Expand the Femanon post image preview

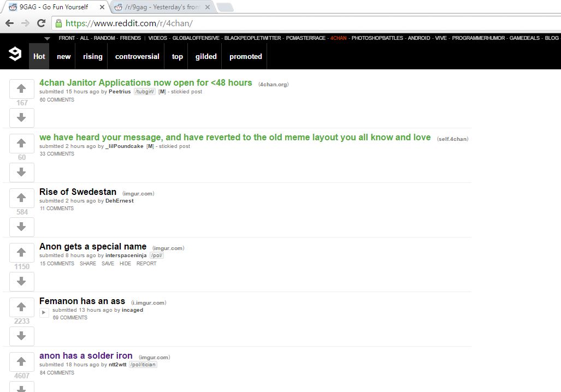click(44, 312)
